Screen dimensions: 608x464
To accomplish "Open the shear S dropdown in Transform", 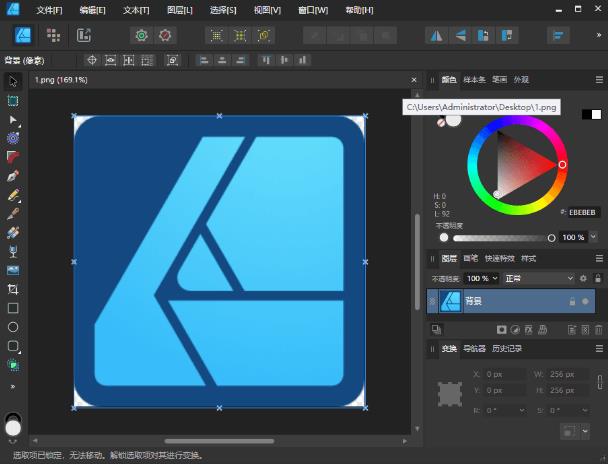I will pyautogui.click(x=585, y=410).
